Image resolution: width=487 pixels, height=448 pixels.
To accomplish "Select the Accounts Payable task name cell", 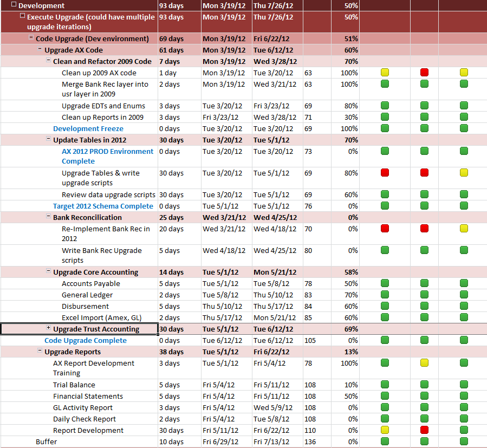I will click(79, 284).
